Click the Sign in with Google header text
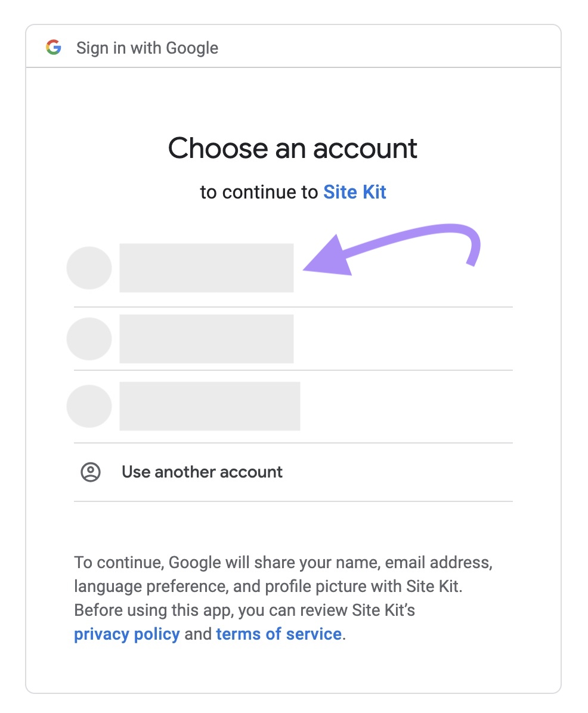 147,47
